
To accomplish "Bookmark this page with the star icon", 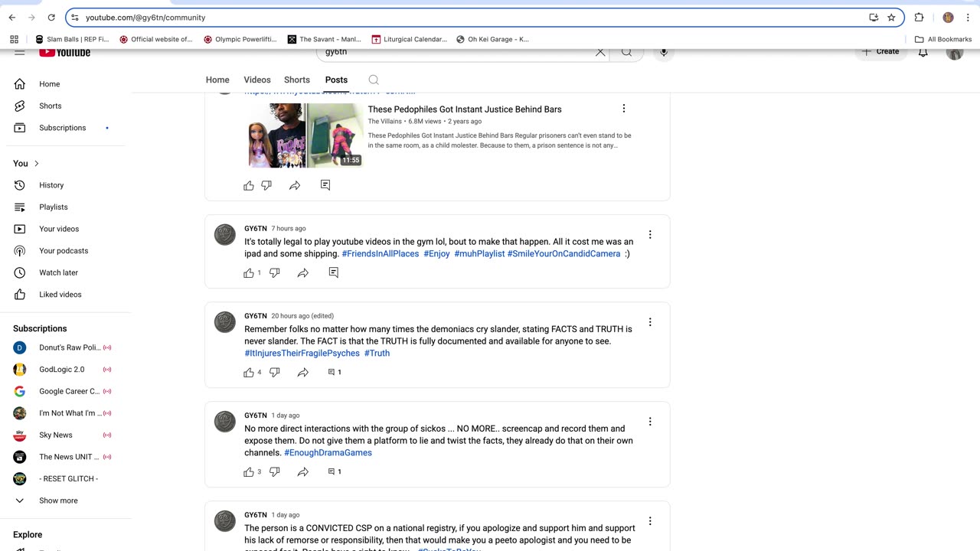I will (x=891, y=18).
